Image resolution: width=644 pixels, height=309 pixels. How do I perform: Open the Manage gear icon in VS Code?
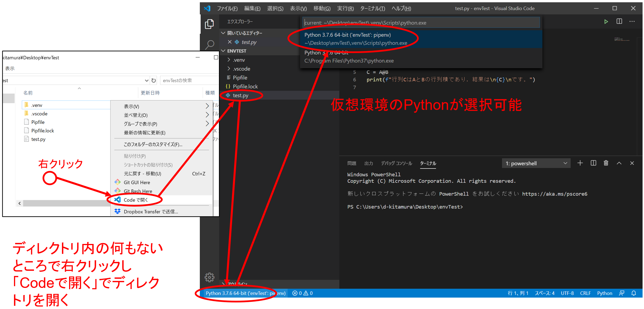coord(210,277)
